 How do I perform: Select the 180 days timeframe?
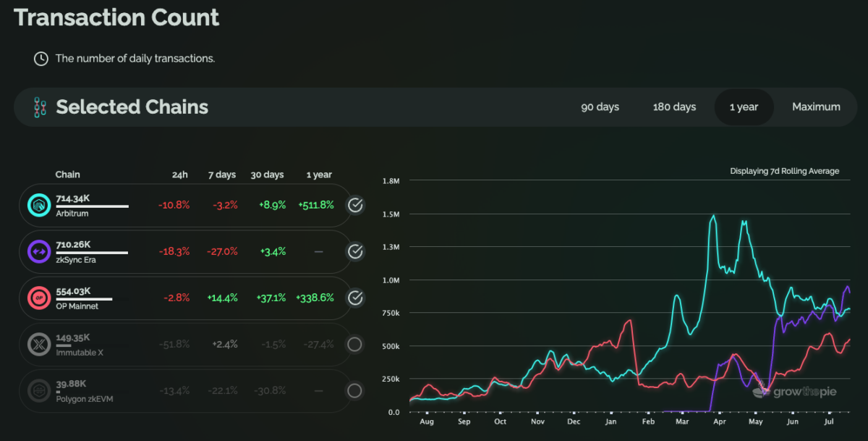click(674, 107)
